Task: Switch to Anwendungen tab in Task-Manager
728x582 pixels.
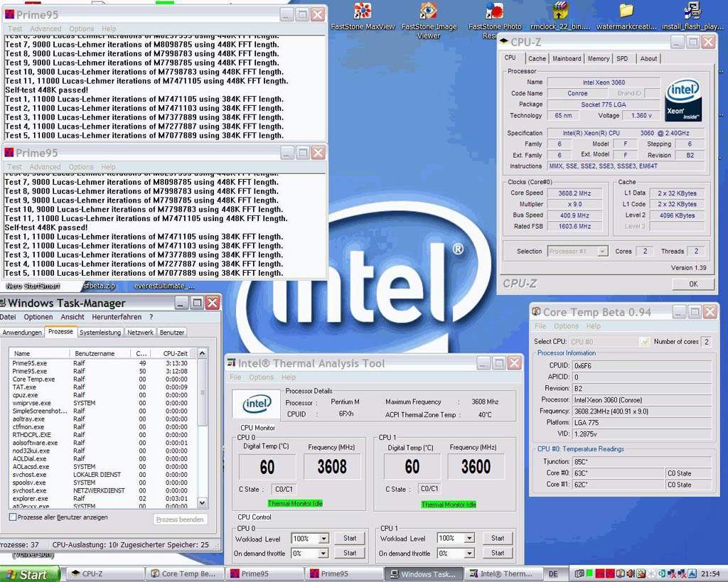Action: tap(22, 333)
